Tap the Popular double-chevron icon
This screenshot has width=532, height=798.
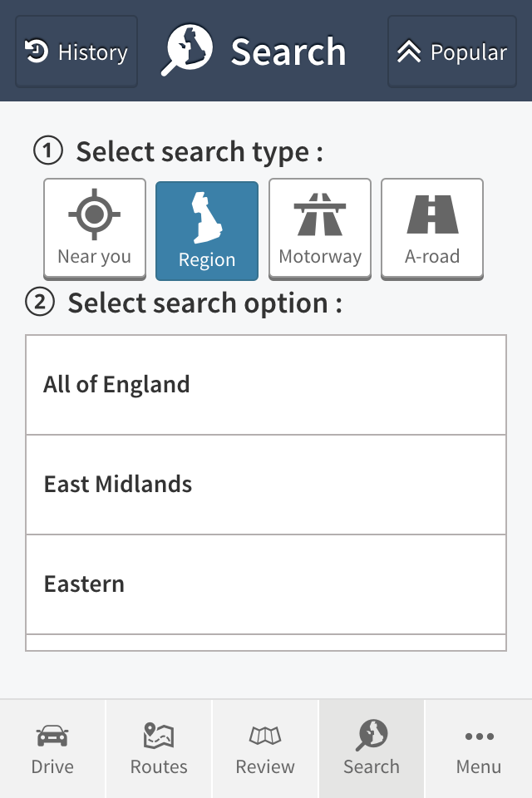point(409,52)
